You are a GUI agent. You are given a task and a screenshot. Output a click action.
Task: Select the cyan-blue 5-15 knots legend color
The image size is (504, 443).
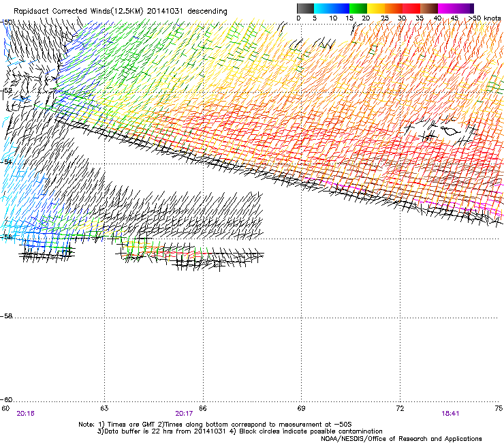click(332, 8)
